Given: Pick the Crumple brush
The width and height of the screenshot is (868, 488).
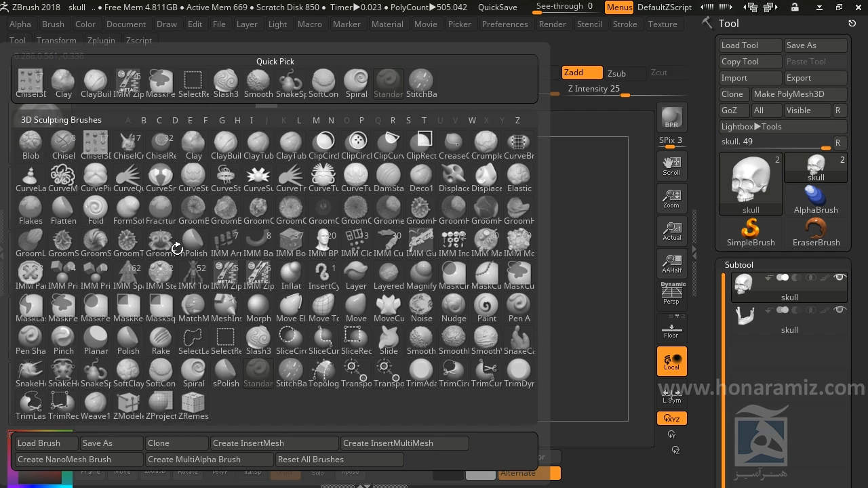Looking at the screenshot, I should (x=486, y=146).
